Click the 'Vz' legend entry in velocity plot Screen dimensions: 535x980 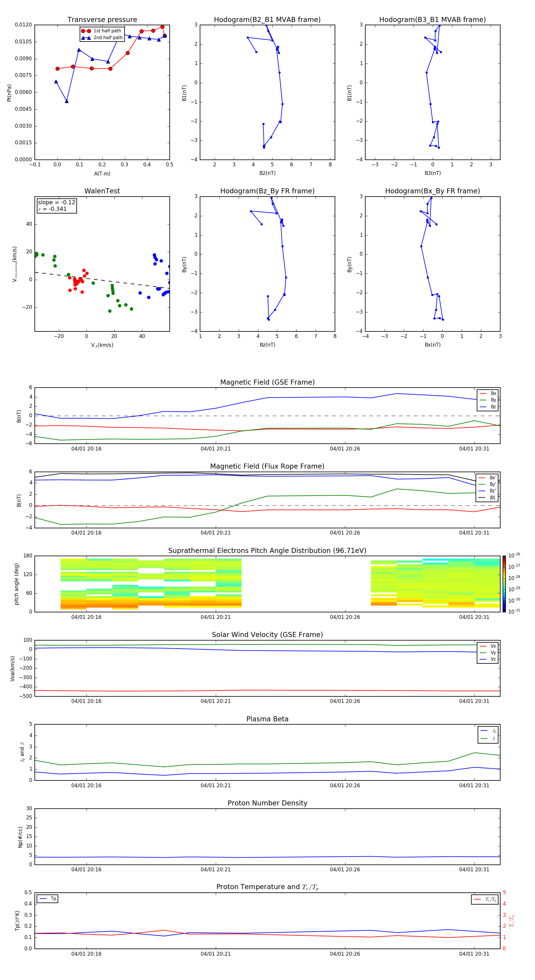(488, 659)
